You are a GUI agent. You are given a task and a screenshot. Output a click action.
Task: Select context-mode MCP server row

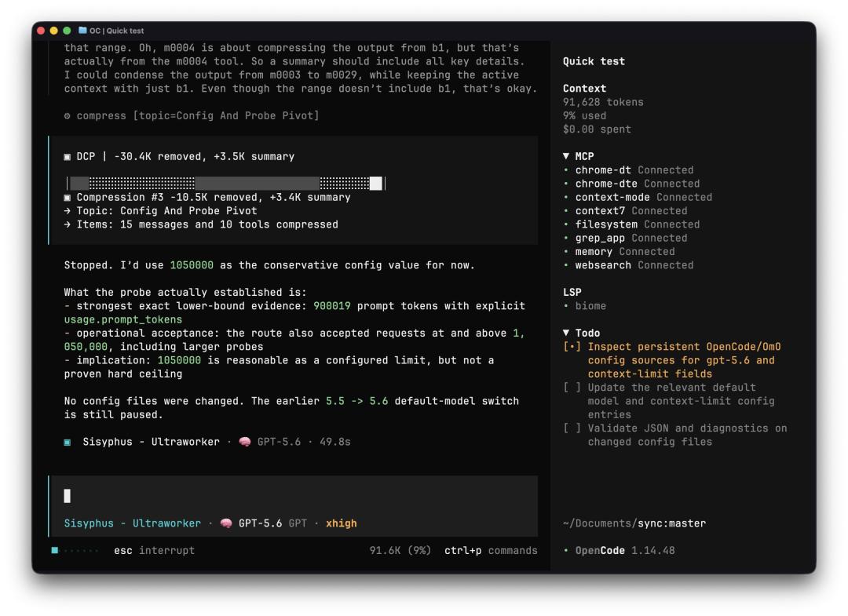pos(638,197)
